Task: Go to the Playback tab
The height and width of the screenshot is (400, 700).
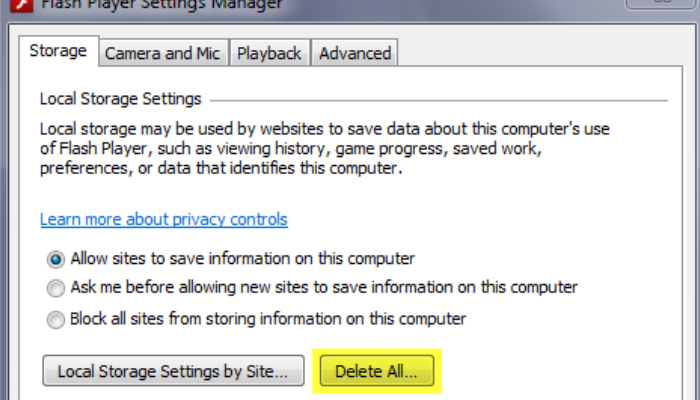Action: pyautogui.click(x=269, y=53)
